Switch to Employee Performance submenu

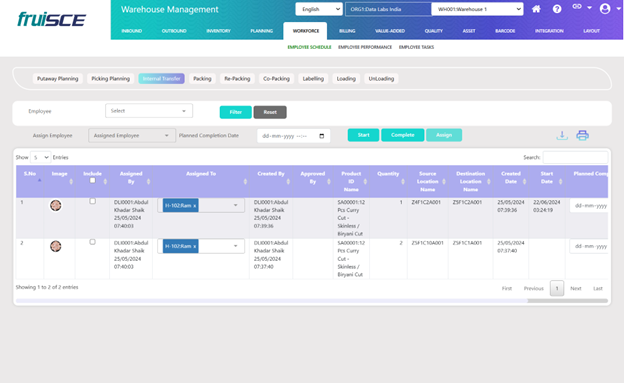tap(365, 47)
